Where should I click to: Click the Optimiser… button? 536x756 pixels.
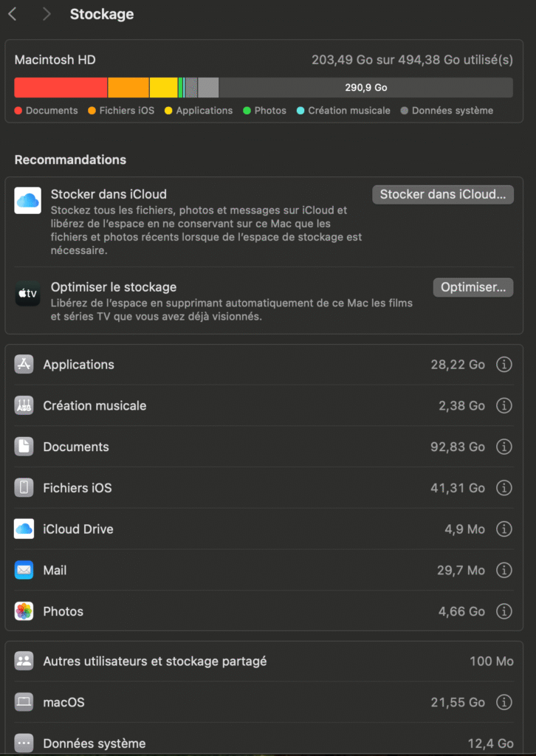pyautogui.click(x=473, y=287)
